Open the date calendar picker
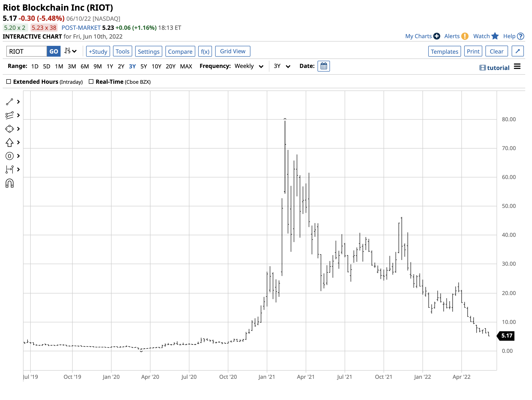The width and height of the screenshot is (532, 400). tap(324, 66)
